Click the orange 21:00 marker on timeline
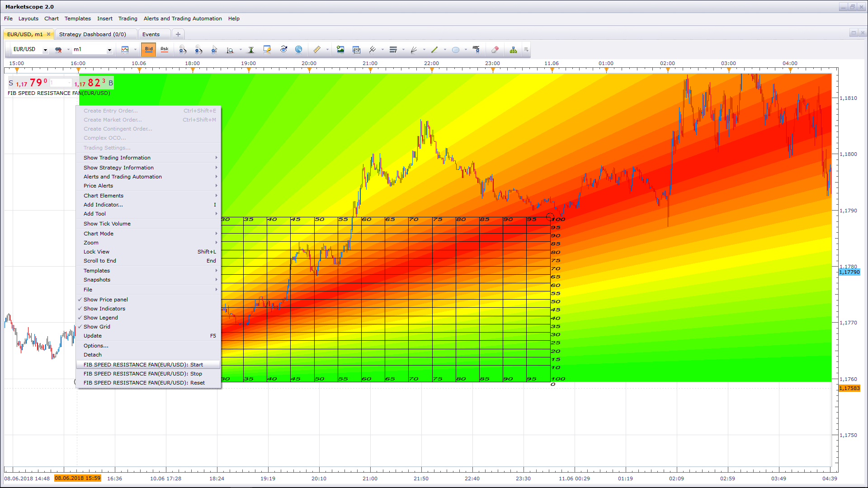The height and width of the screenshot is (488, 868). click(x=370, y=70)
